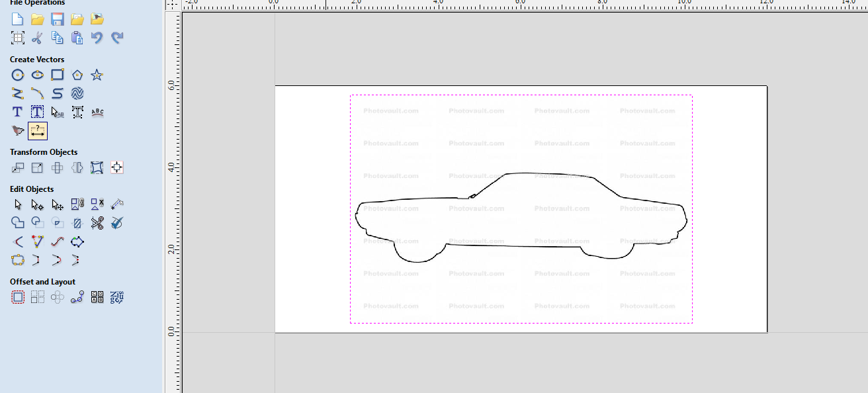Copy selected objects
This screenshot has width=868, height=393.
(58, 38)
